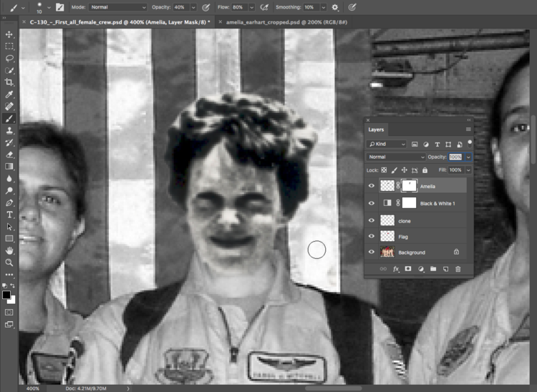
Task: Open the Kind filter dropdown
Action: [x=387, y=144]
